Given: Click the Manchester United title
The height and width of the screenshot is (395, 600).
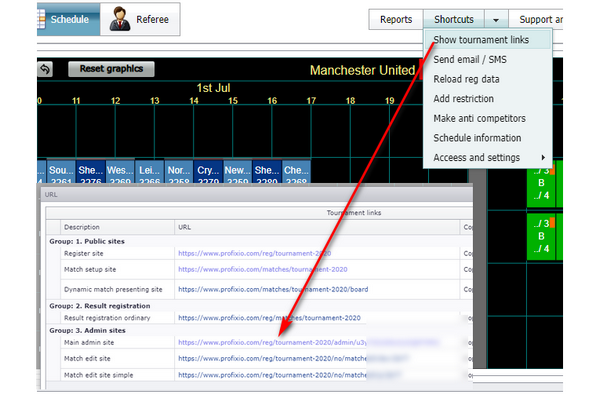Looking at the screenshot, I should (362, 70).
